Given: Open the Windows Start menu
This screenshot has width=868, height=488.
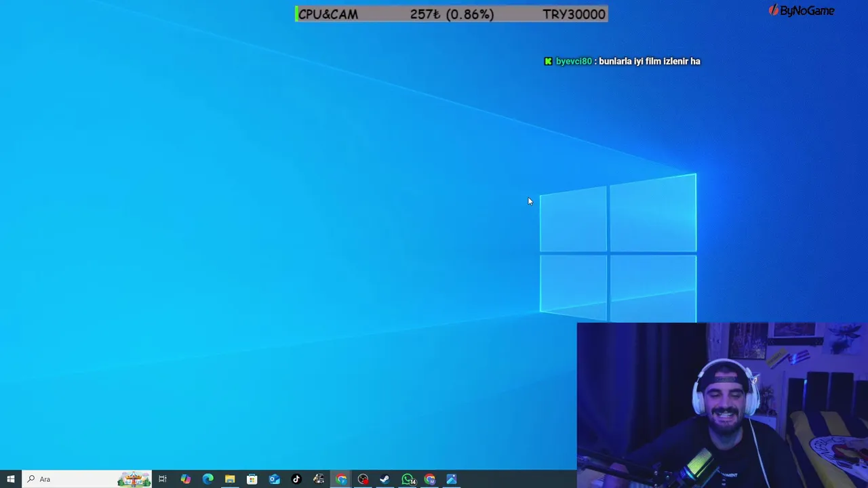Looking at the screenshot, I should pos(11,479).
